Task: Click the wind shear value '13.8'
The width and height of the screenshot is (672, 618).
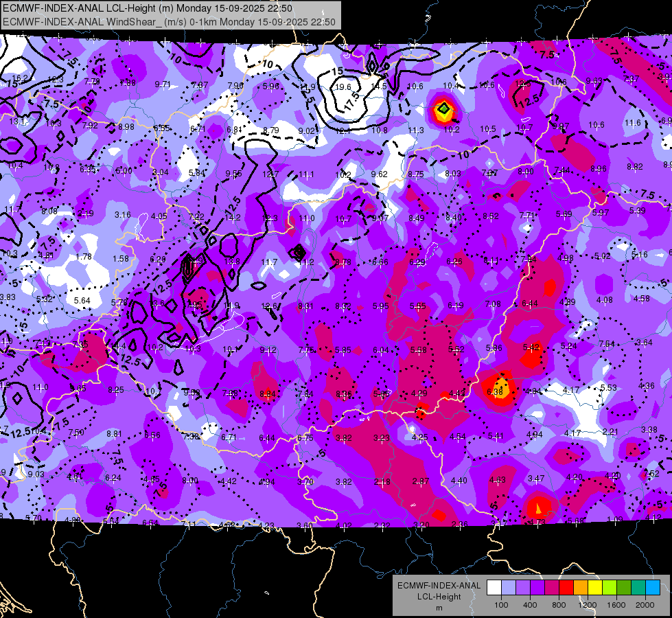Action: coord(232,261)
